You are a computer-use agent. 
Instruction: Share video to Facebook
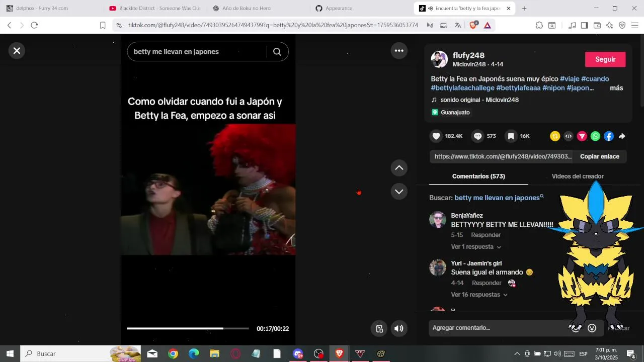coord(609,136)
